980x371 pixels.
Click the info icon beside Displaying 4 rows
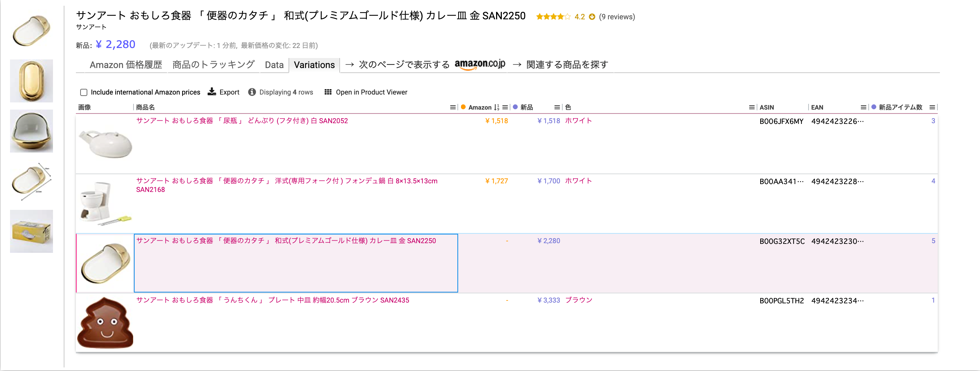click(252, 92)
